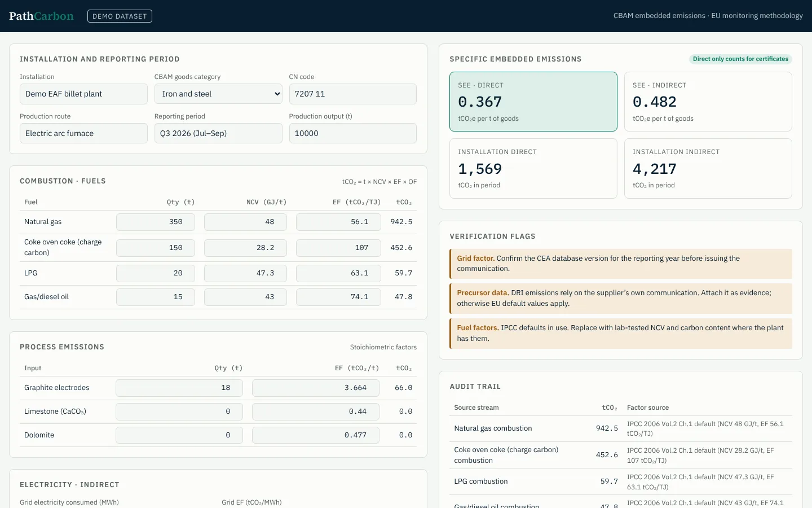Click Natural gas combustion audit row
The image size is (812, 508).
tap(621, 428)
